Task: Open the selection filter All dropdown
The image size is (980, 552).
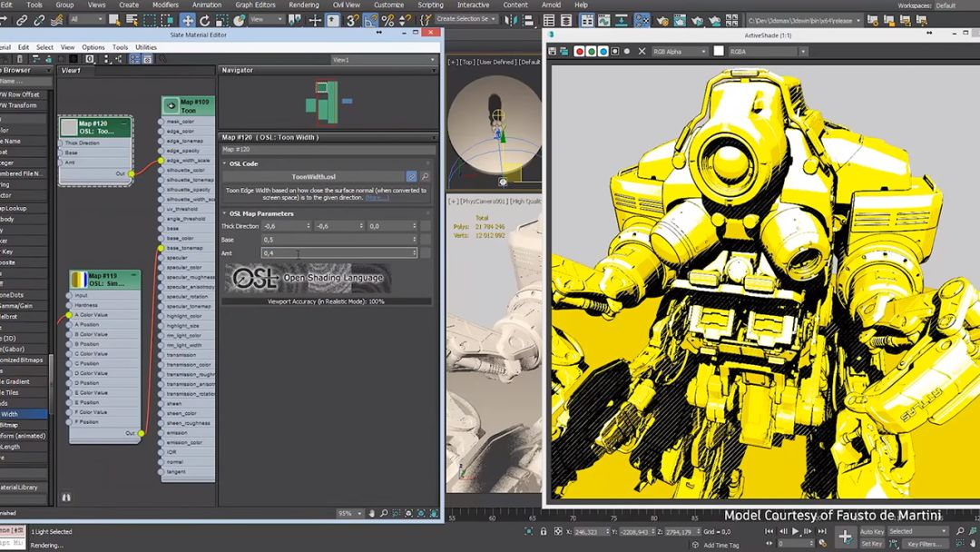Action: [x=87, y=19]
